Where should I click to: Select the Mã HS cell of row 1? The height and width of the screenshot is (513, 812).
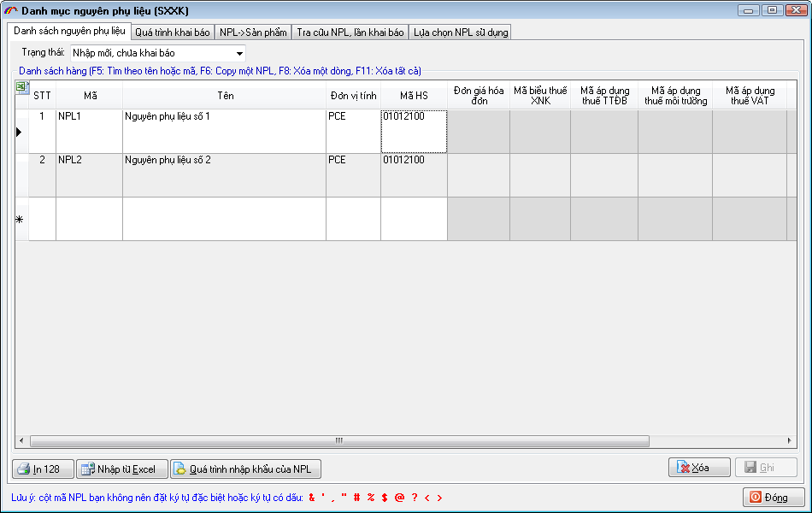[414, 131]
